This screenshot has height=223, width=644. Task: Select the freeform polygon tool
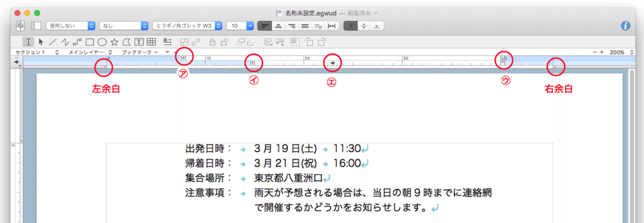pyautogui.click(x=127, y=41)
